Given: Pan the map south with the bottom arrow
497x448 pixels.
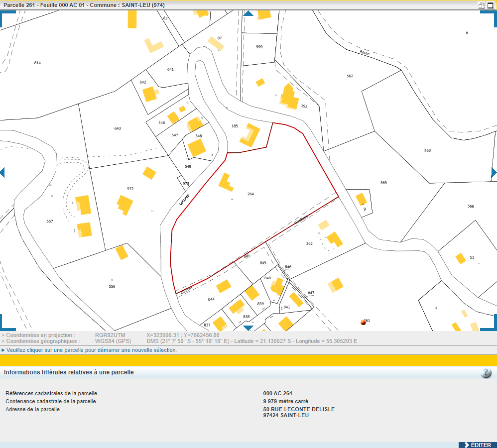Looking at the screenshot, I should (x=248, y=328).
